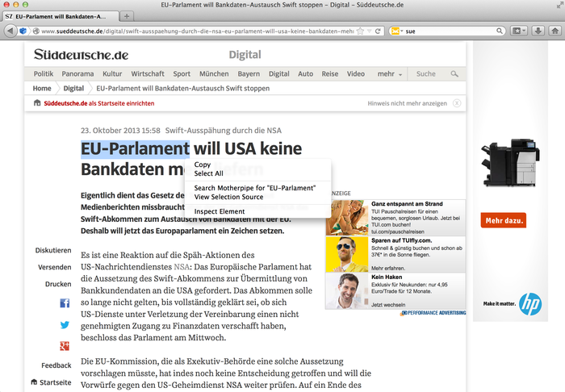Click the date text "23. Oktober 2013 15:58"
Image resolution: width=565 pixels, height=392 pixels.
pyautogui.click(x=120, y=131)
